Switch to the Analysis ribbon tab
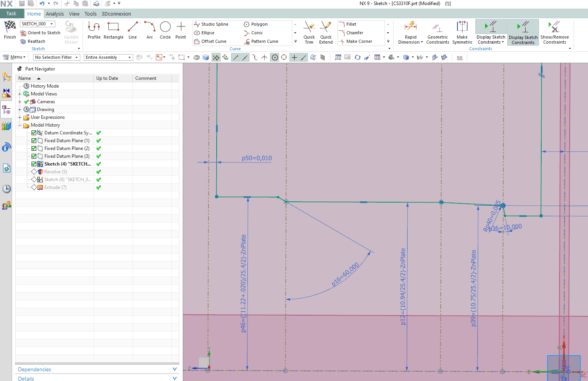Viewport: 588px width, 381px height. click(55, 14)
